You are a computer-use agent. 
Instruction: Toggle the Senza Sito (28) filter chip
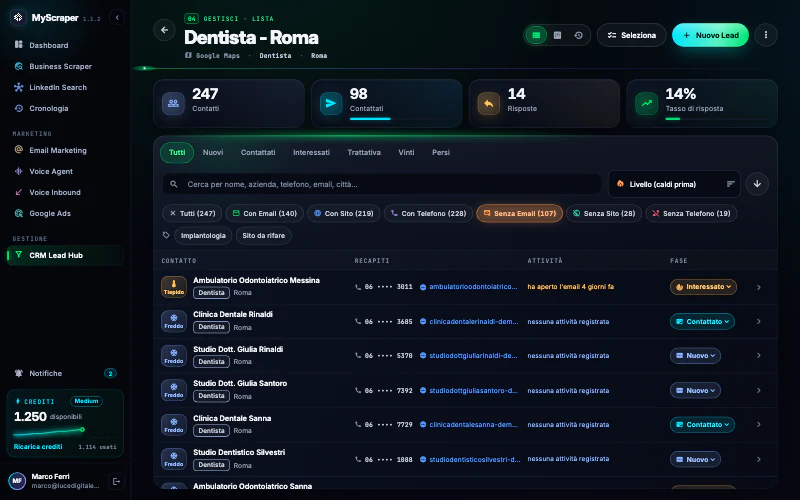coord(604,213)
